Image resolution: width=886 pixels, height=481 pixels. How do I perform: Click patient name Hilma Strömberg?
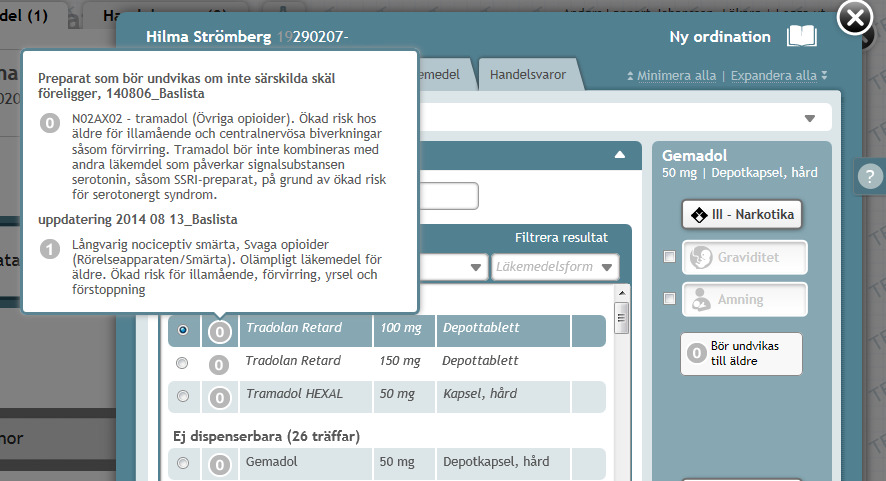pos(209,37)
